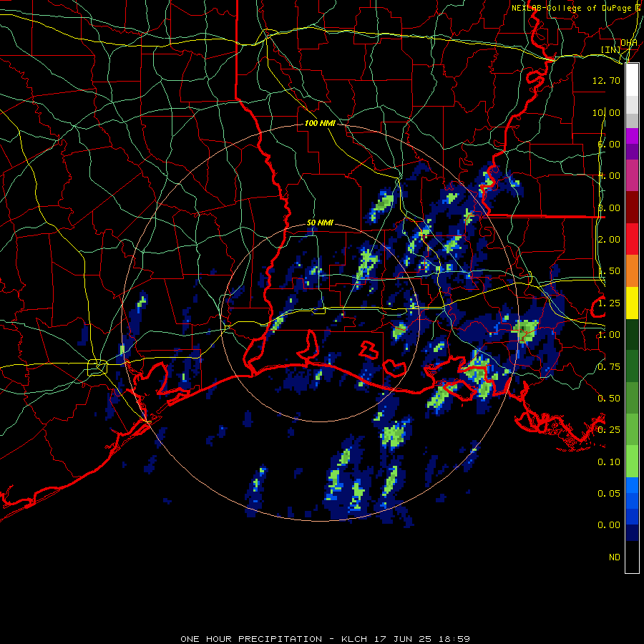Click the 0.10 legend value
The image size is (644, 644).
(x=609, y=462)
